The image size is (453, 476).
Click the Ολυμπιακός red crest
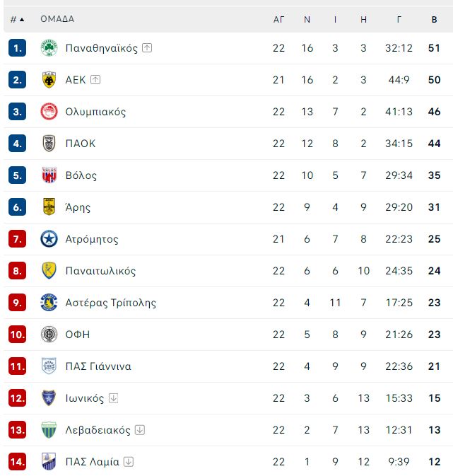point(49,112)
